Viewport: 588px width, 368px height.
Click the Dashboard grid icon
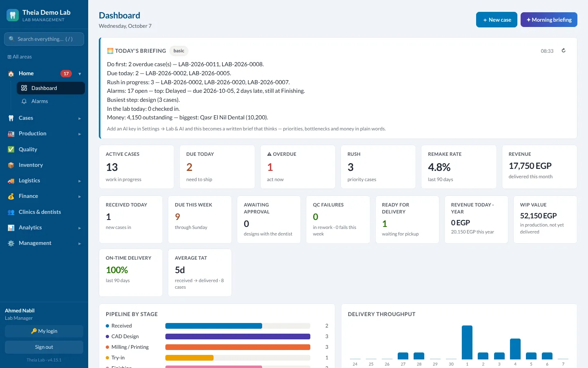click(x=24, y=88)
